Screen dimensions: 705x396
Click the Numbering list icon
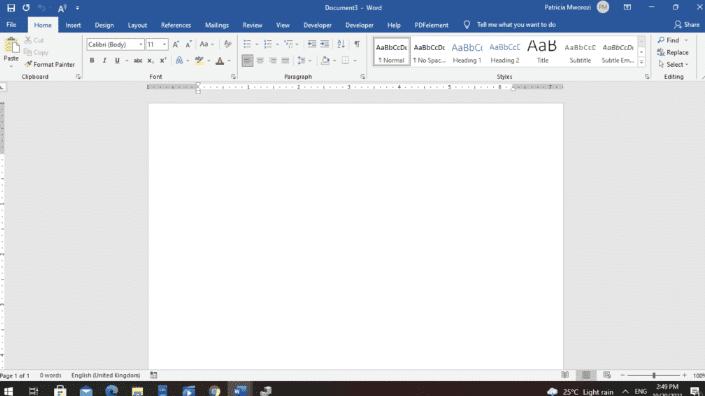[268, 44]
